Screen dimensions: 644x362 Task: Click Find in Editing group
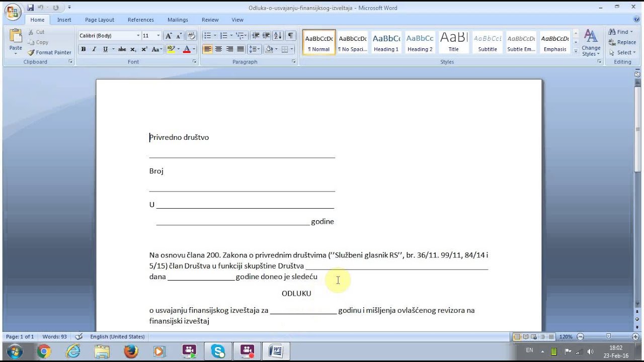point(621,32)
